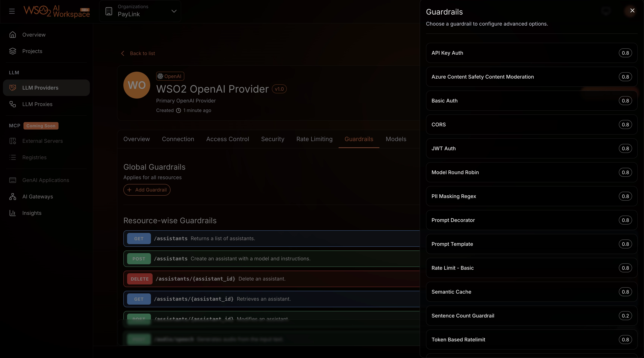
Task: Select the Azure Content Safety Content Moderation guardrail
Action: [531, 77]
